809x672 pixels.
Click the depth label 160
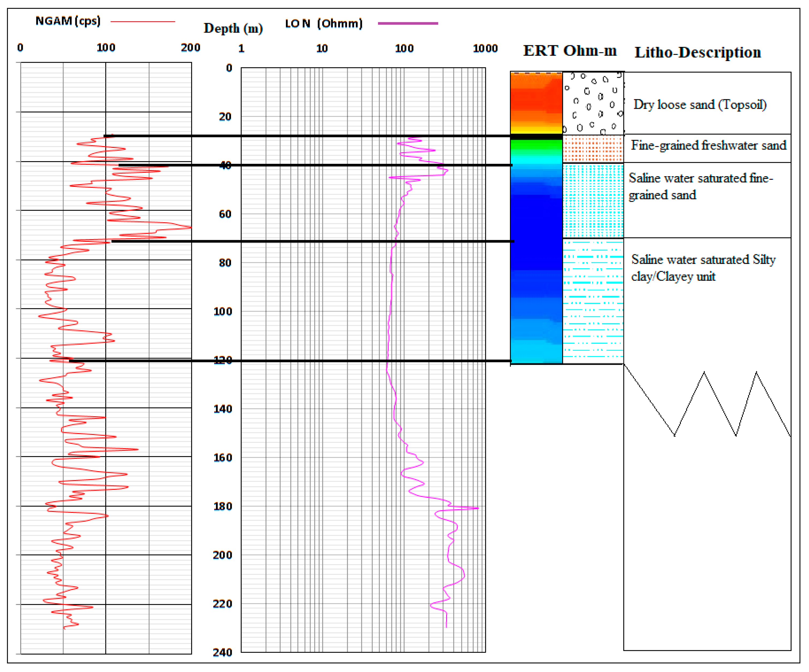(223, 458)
